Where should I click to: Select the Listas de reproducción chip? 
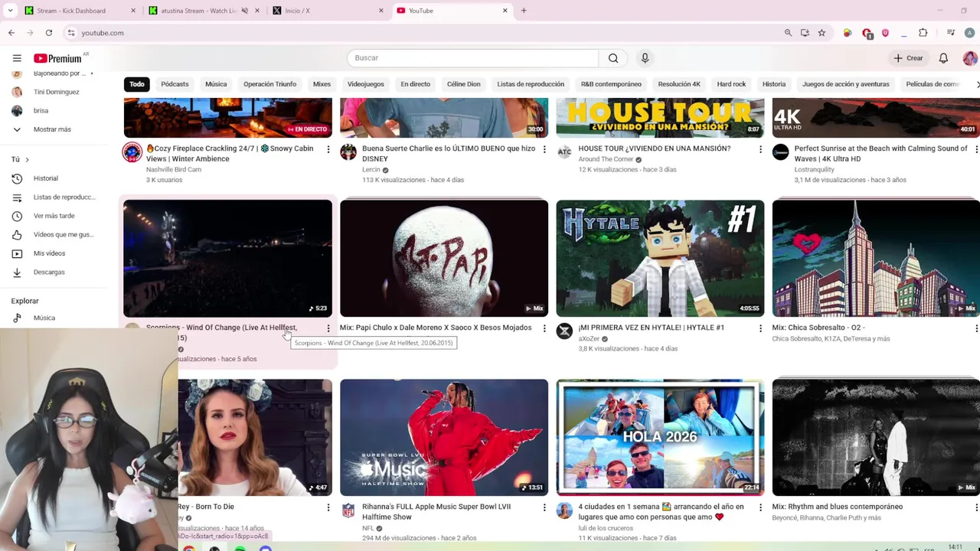pyautogui.click(x=531, y=84)
